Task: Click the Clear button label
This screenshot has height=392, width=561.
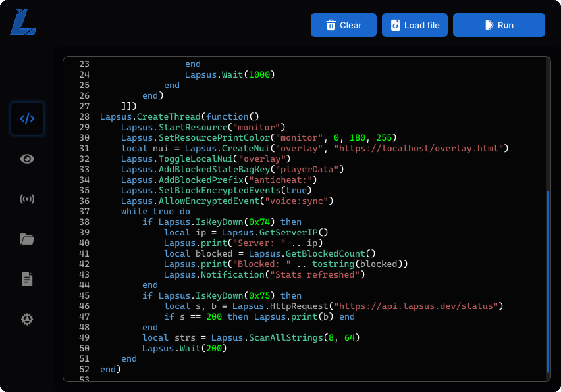Action: click(x=350, y=25)
